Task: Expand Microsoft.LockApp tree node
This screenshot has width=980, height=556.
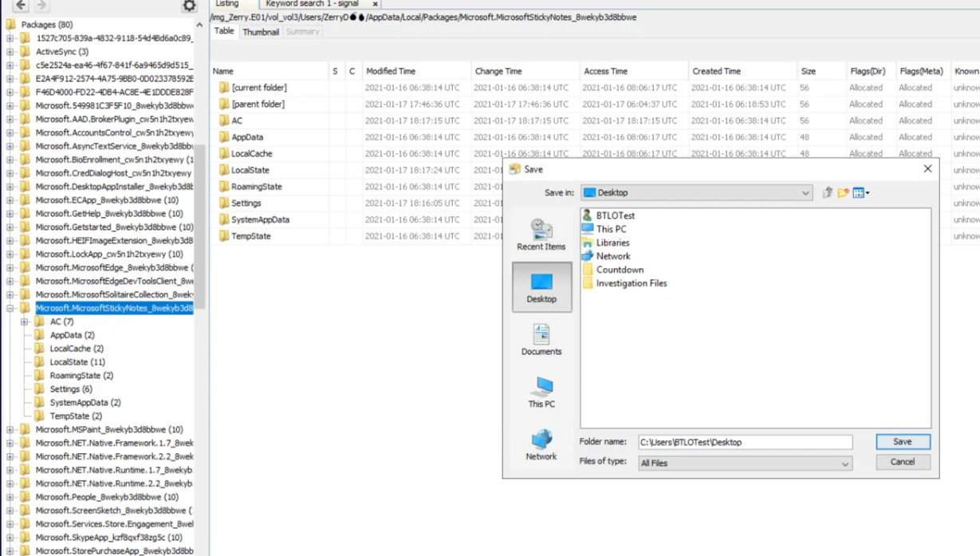Action: [10, 254]
